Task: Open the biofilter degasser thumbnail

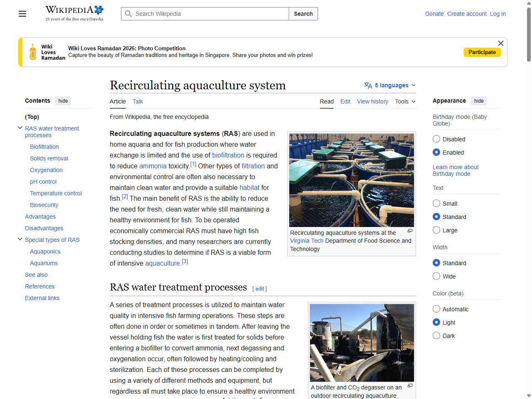Action: click(x=362, y=343)
